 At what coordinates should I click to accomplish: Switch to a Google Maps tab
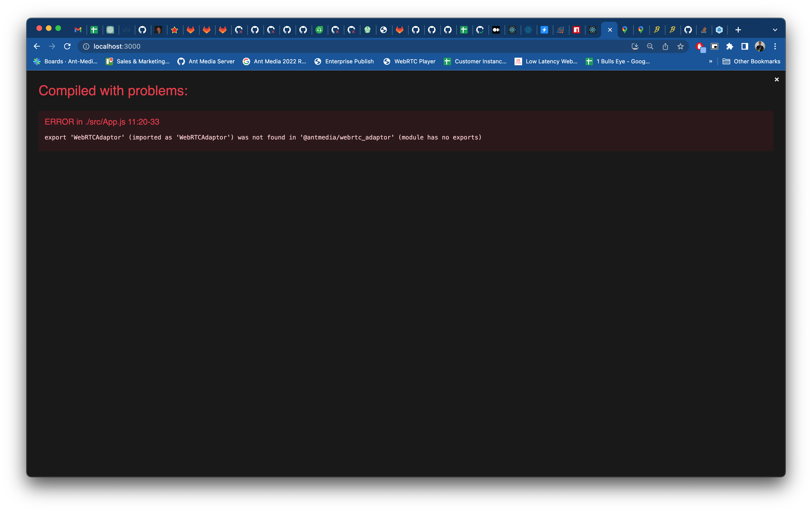click(625, 30)
